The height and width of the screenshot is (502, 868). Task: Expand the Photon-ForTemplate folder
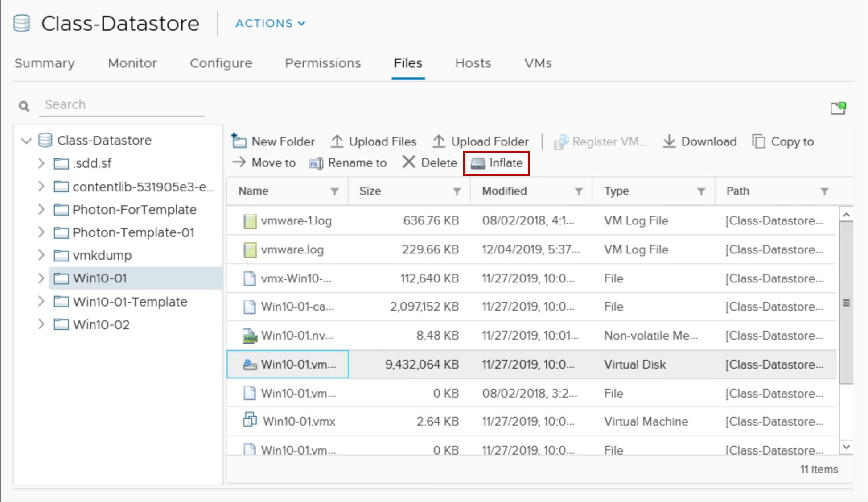click(41, 209)
